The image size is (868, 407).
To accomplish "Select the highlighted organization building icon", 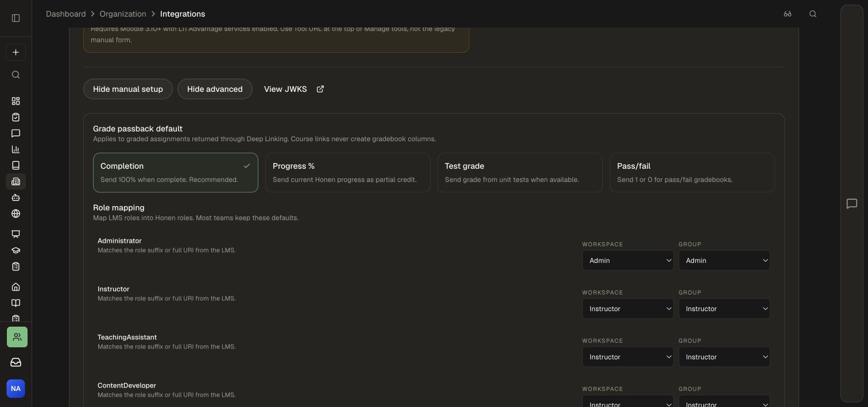I will (15, 181).
